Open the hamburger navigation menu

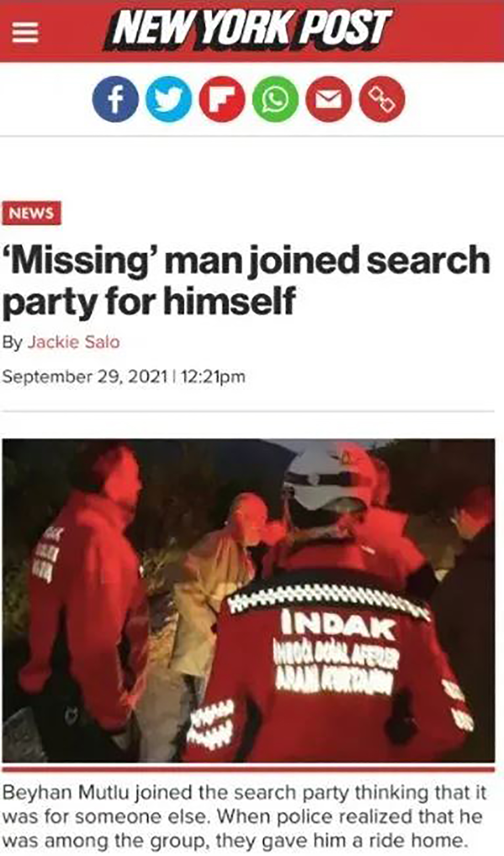(25, 32)
